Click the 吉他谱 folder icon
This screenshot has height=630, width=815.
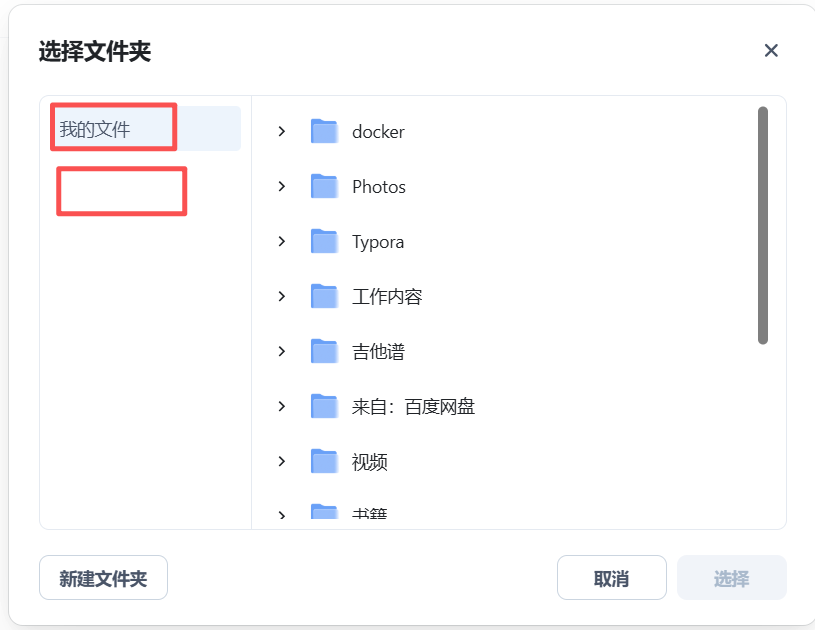click(x=324, y=351)
